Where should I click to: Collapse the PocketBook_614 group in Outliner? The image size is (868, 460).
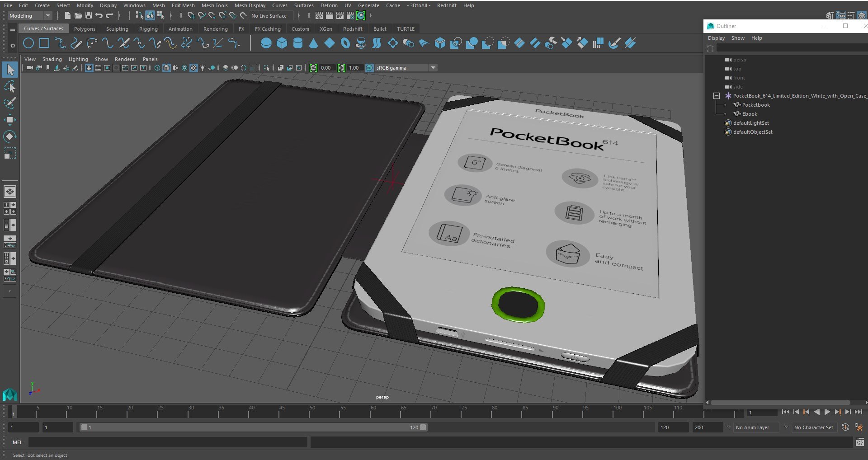pos(716,96)
